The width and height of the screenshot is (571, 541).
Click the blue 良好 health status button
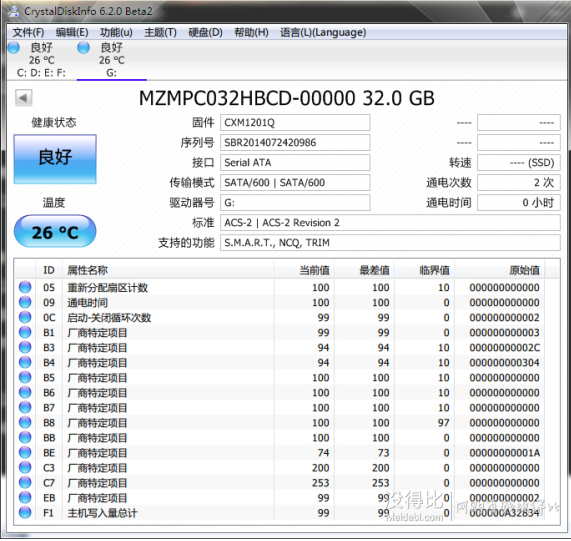pos(55,159)
